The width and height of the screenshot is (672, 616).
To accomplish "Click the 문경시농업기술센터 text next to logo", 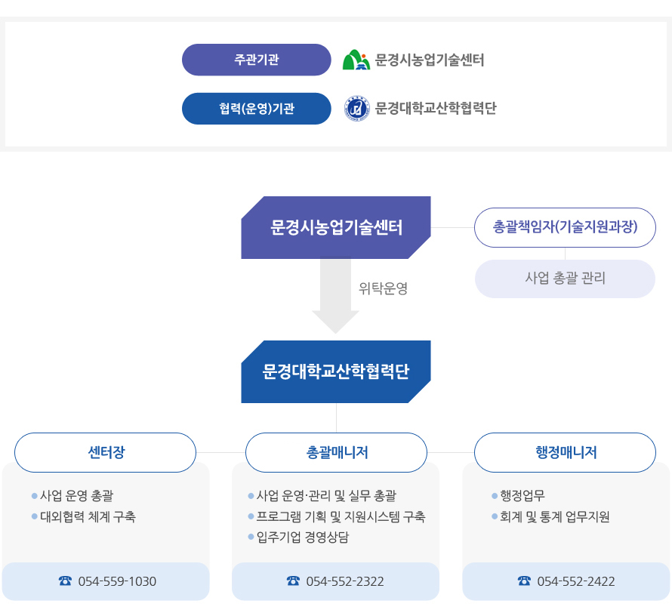I will coord(430,60).
